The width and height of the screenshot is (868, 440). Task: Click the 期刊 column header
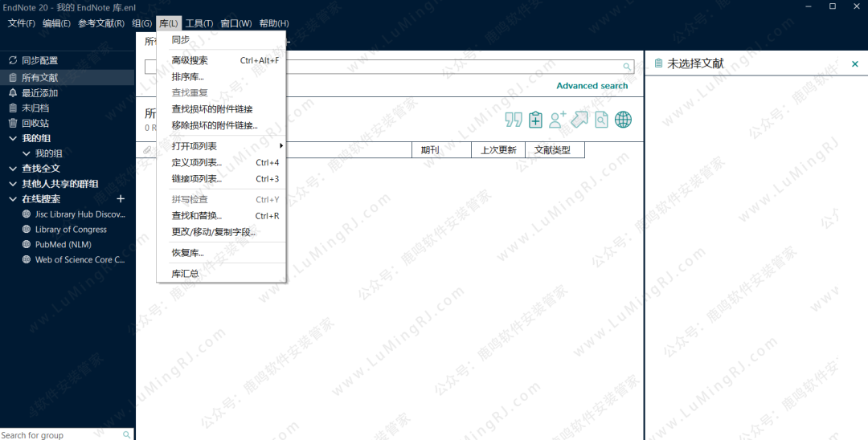(x=441, y=150)
